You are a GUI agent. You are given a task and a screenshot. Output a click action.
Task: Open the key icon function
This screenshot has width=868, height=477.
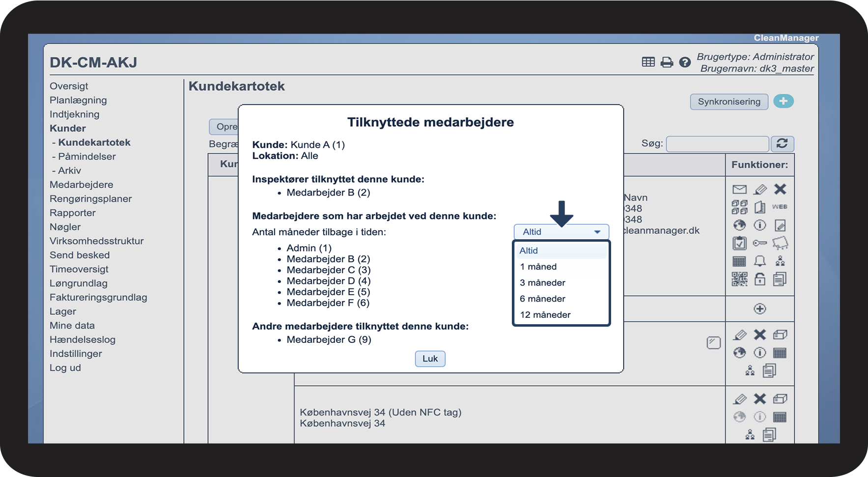click(x=759, y=243)
